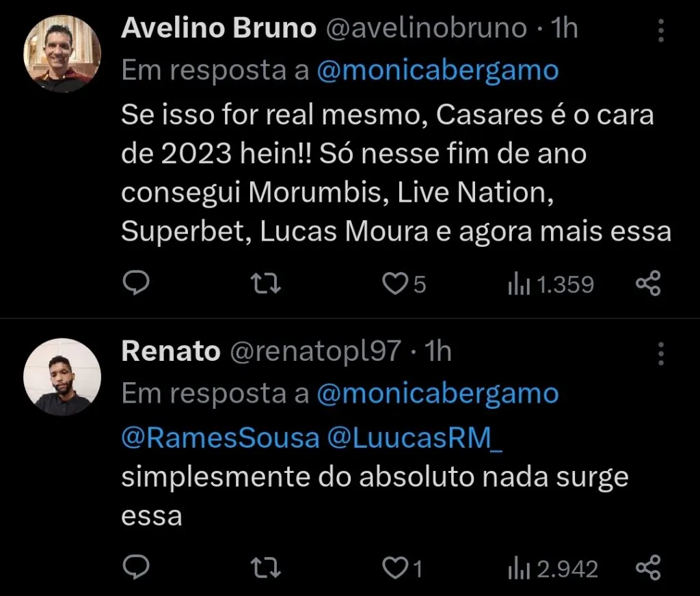Open Avelino Bruno display name

click(x=219, y=28)
